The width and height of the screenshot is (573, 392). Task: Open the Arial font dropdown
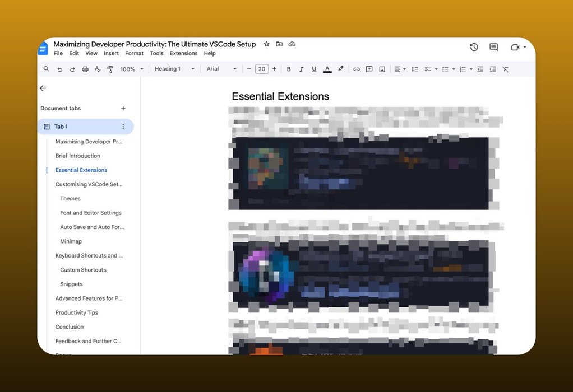[x=222, y=69]
